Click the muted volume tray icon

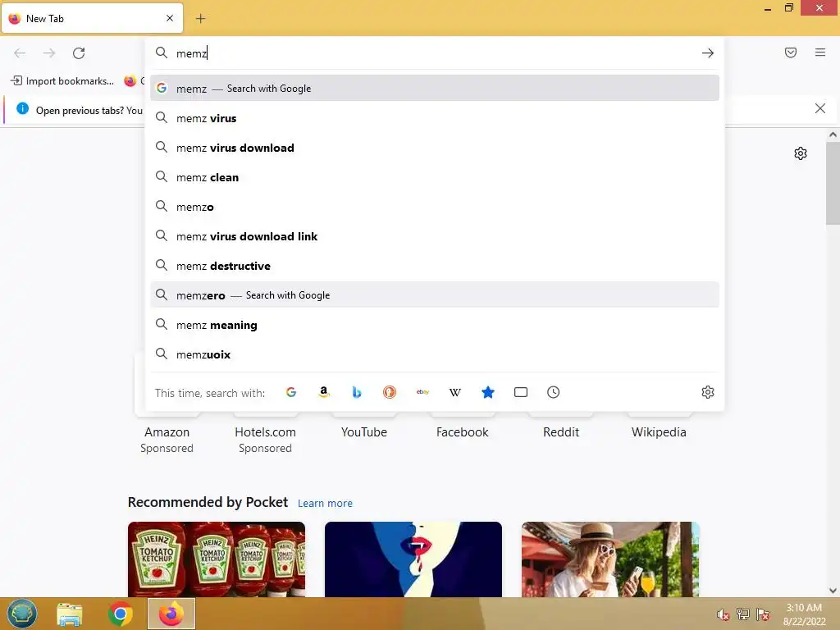724,614
